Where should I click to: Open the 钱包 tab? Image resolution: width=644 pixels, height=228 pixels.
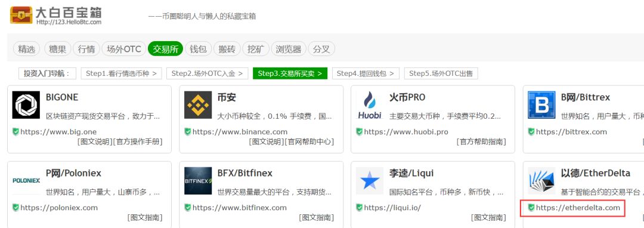coord(198,49)
